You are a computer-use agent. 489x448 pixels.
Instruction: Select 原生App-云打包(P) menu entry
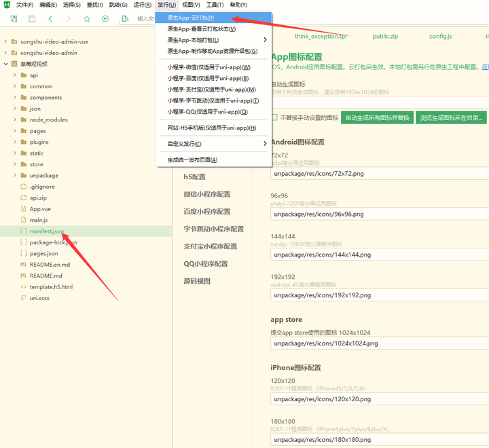pyautogui.click(x=213, y=18)
